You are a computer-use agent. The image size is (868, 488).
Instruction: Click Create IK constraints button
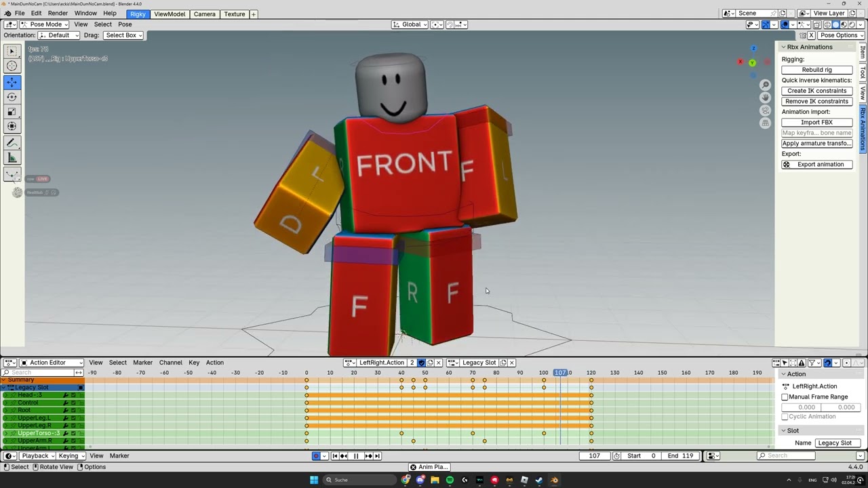(816, 91)
